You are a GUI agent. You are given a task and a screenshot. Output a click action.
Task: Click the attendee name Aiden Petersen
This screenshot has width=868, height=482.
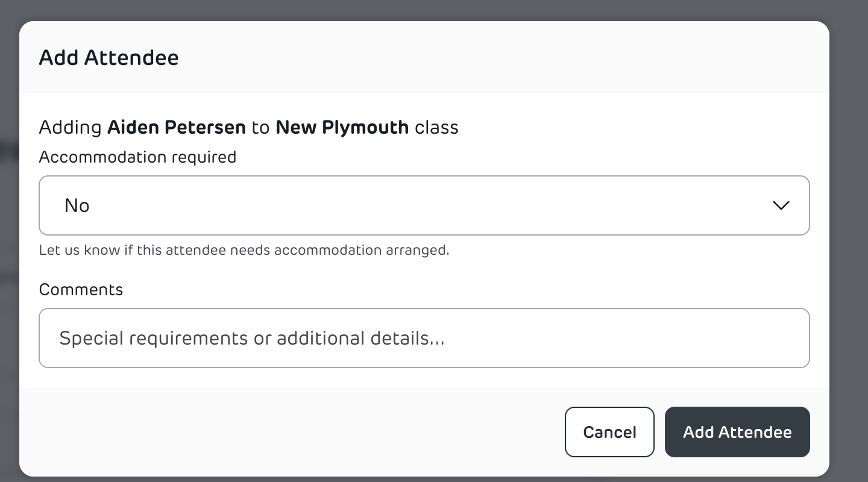(177, 128)
